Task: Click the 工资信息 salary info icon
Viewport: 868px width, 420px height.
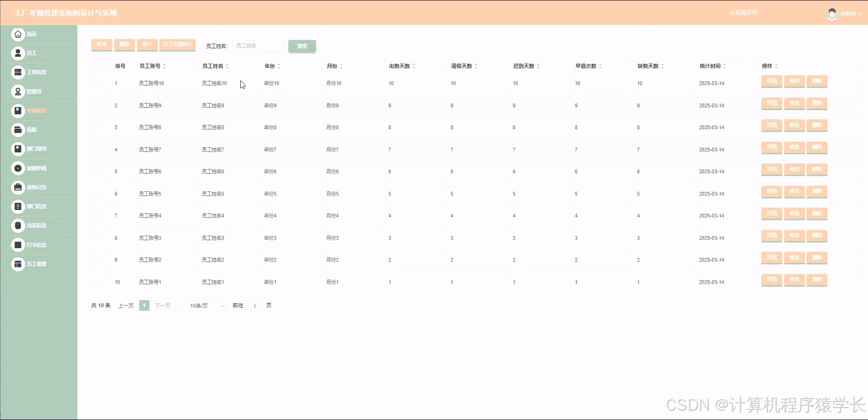Action: tap(18, 72)
